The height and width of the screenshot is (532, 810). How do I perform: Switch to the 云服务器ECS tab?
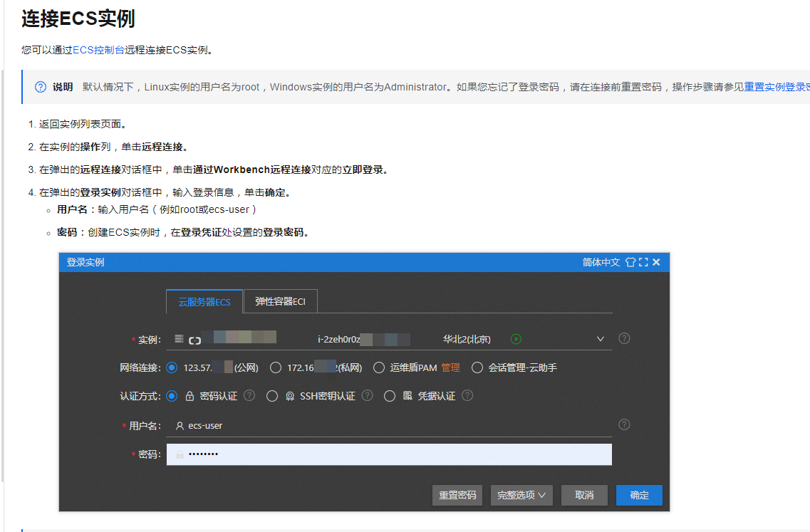pyautogui.click(x=204, y=302)
